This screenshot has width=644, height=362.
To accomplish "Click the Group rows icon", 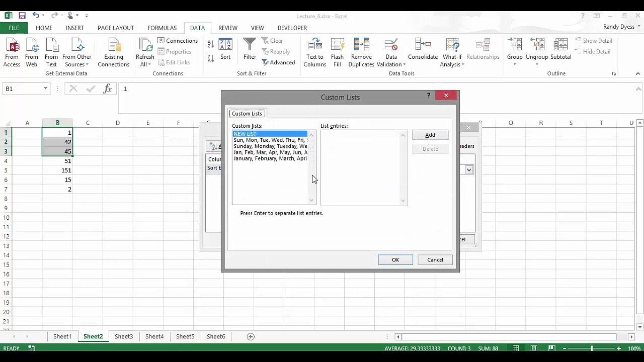I will [515, 45].
